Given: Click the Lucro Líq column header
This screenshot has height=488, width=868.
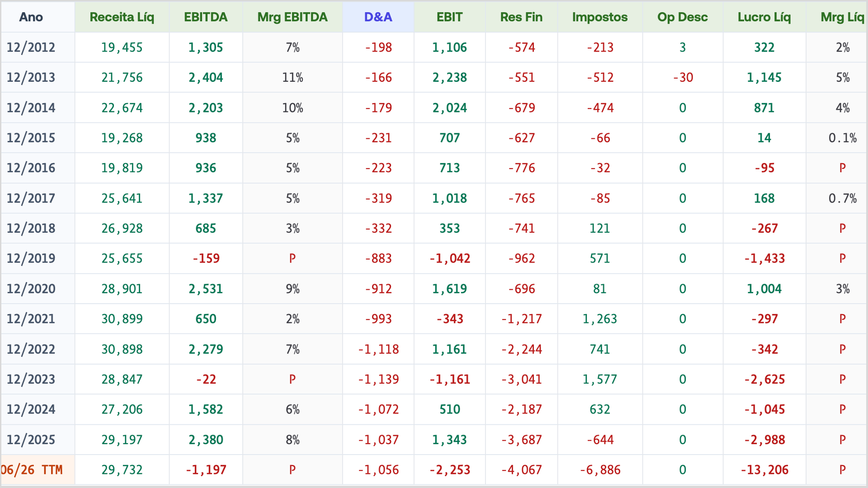Looking at the screenshot, I should (x=764, y=17).
